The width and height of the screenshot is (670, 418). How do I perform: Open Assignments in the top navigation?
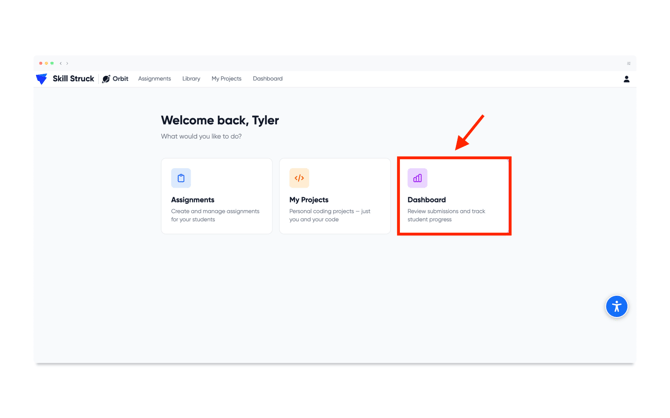point(154,79)
